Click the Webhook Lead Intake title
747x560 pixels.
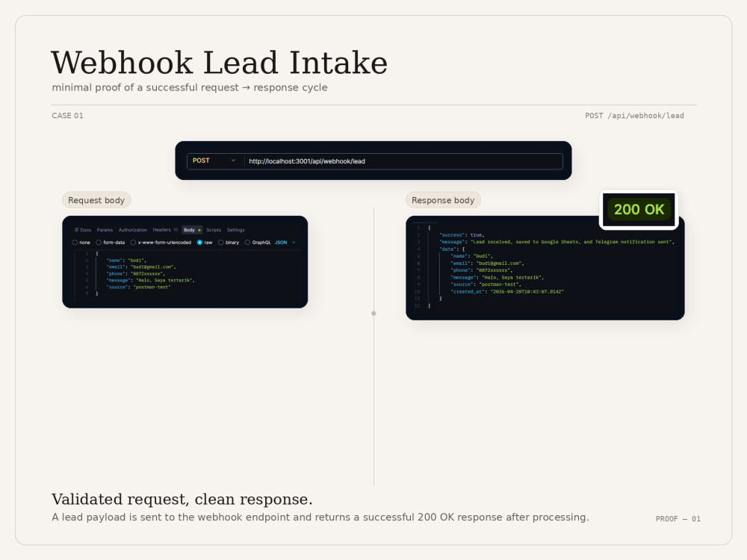[219, 63]
